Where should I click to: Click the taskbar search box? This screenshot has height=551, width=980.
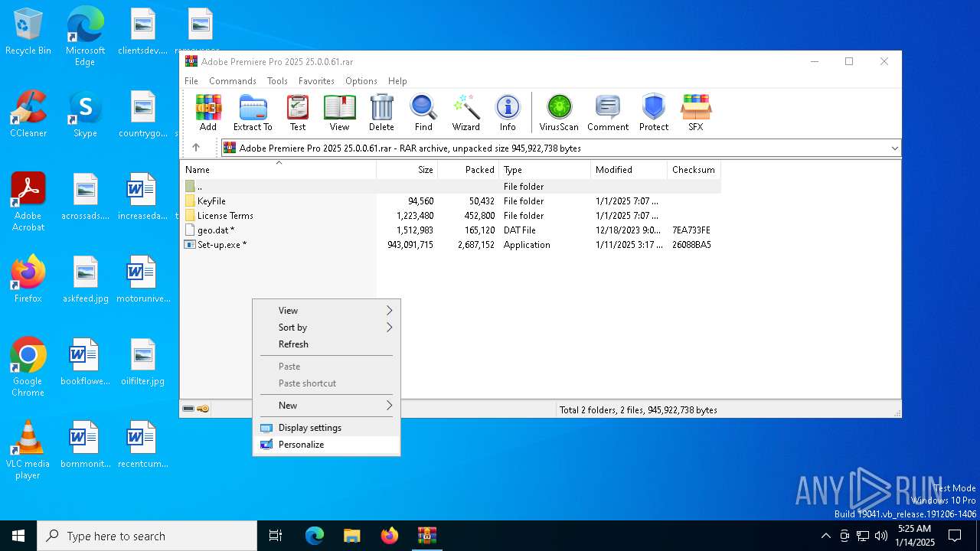(x=147, y=536)
